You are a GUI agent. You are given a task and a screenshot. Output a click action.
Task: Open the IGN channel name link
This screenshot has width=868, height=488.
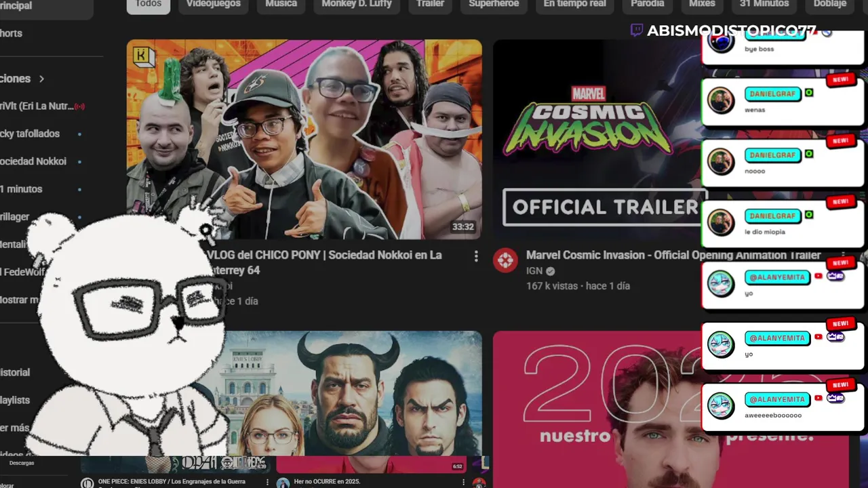[534, 271]
